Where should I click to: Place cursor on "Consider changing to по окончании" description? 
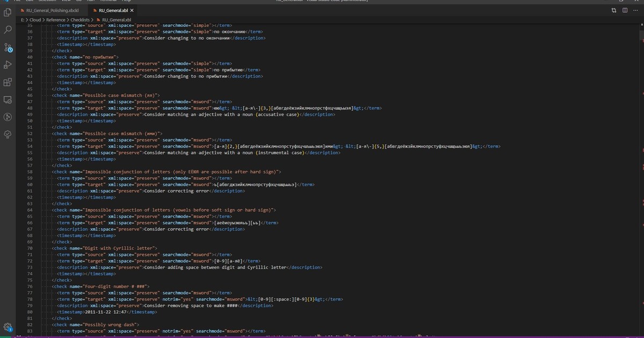coord(187,38)
